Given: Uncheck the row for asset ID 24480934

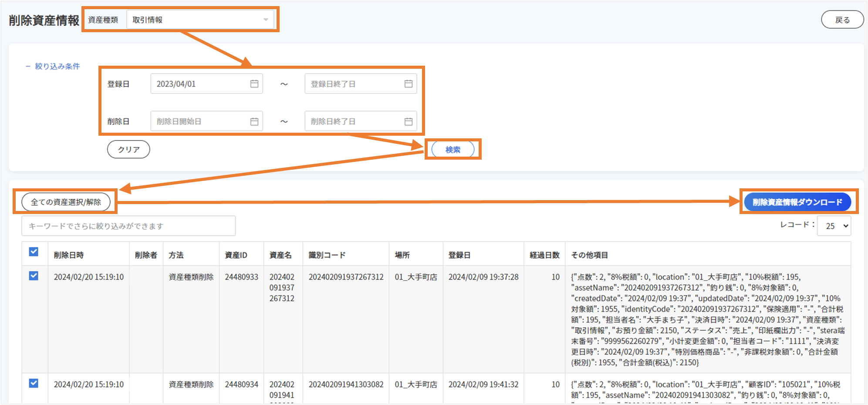Looking at the screenshot, I should coord(34,383).
